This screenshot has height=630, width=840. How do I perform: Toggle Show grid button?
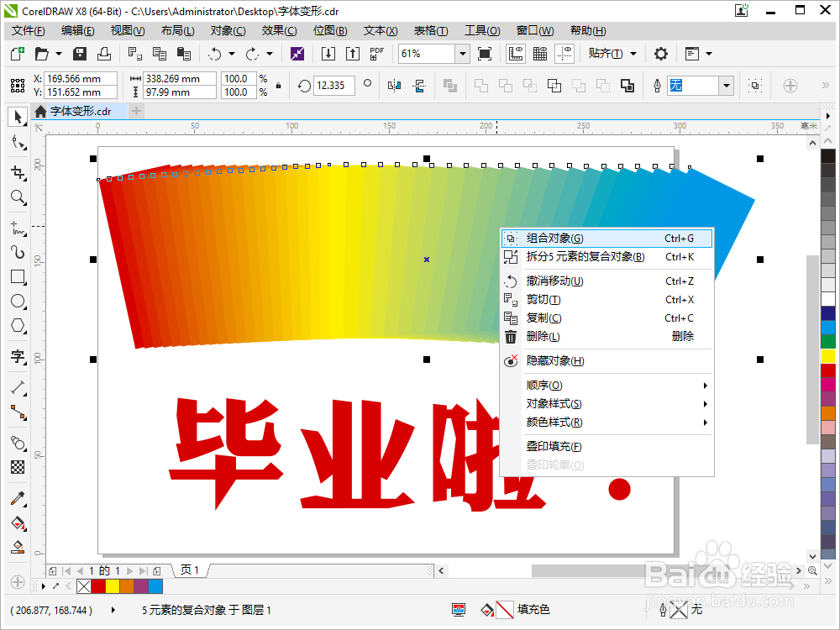(540, 54)
